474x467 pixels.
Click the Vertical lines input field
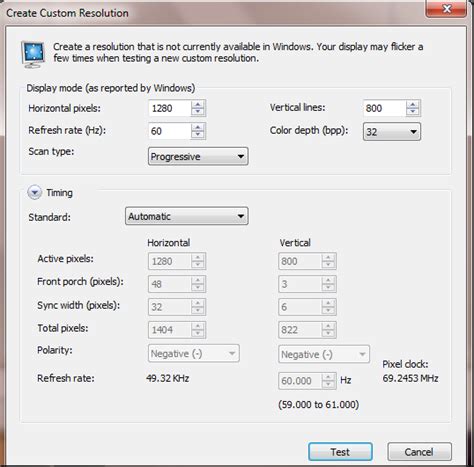coord(385,108)
